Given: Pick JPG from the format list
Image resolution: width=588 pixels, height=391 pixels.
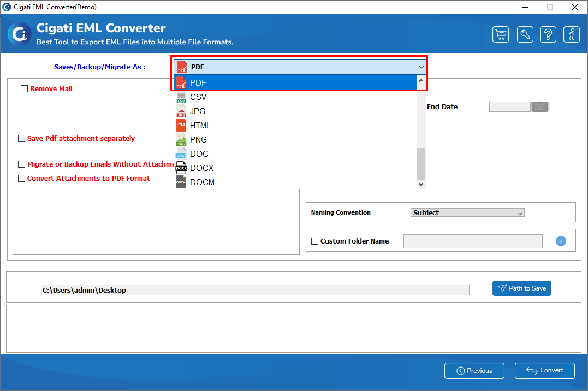Looking at the screenshot, I should pyautogui.click(x=295, y=111).
